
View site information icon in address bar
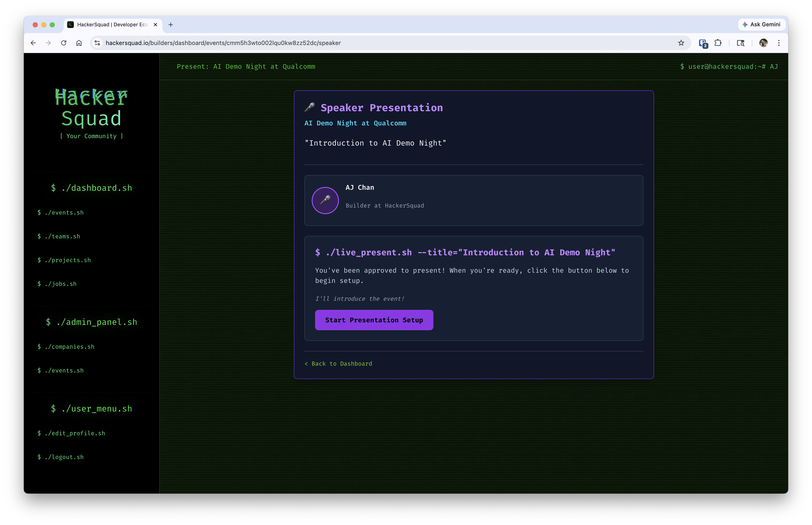pyautogui.click(x=97, y=43)
